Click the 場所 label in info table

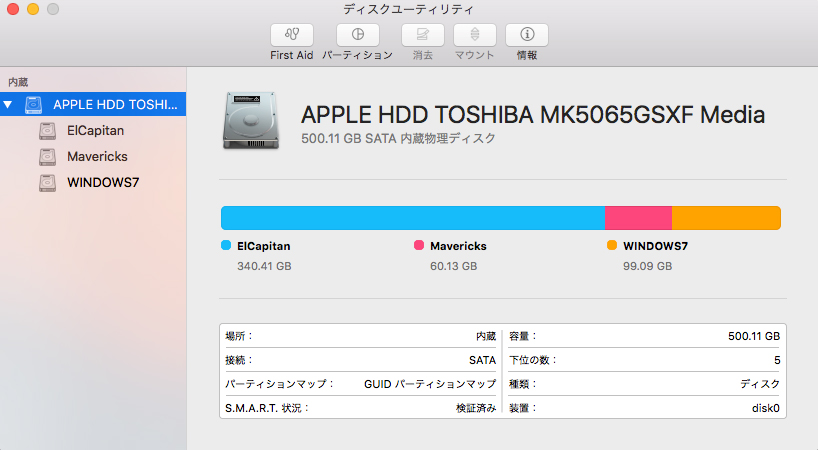click(238, 336)
